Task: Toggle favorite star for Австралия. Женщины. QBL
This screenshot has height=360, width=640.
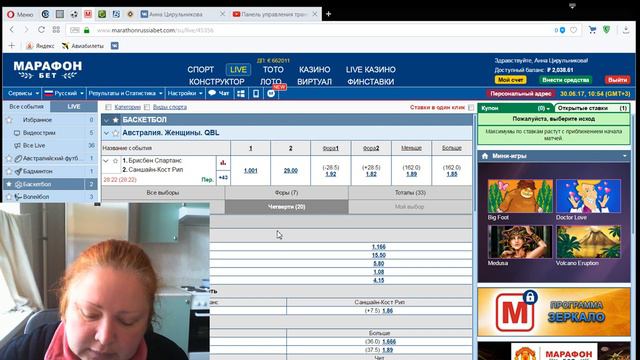Action: click(x=116, y=133)
